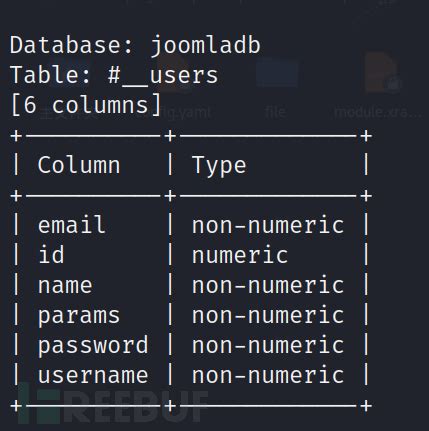Click the 'username' column name
The width and height of the screenshot is (429, 431).
pos(93,376)
